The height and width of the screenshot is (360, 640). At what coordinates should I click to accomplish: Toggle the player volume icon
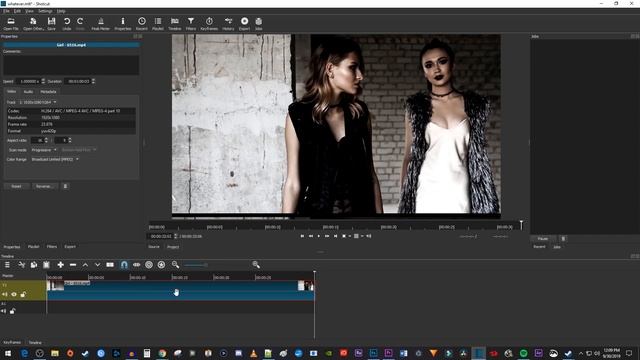[x=369, y=236]
